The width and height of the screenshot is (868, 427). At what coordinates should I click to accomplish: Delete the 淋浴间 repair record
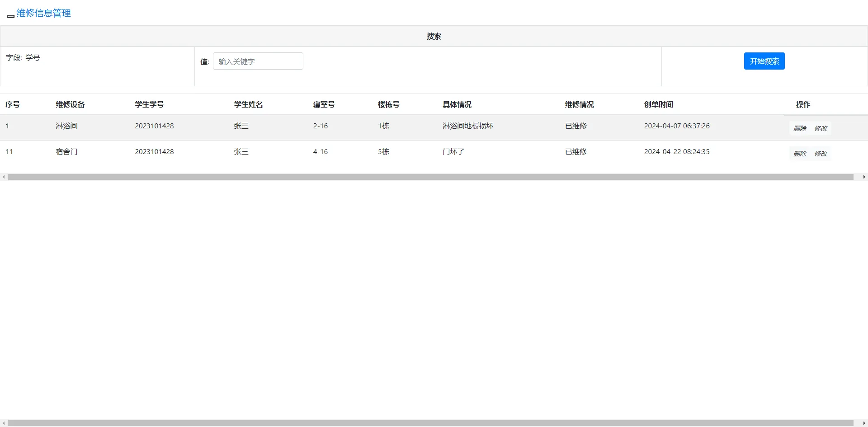(x=800, y=128)
